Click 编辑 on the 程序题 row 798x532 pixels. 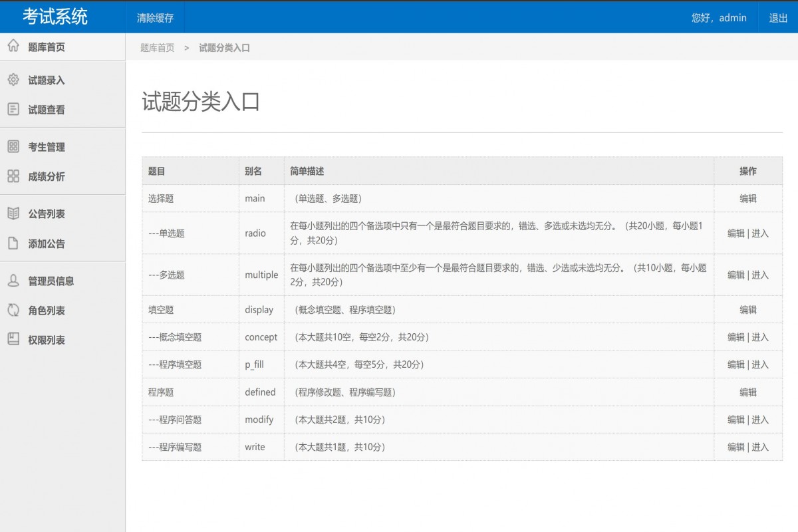pos(749,392)
